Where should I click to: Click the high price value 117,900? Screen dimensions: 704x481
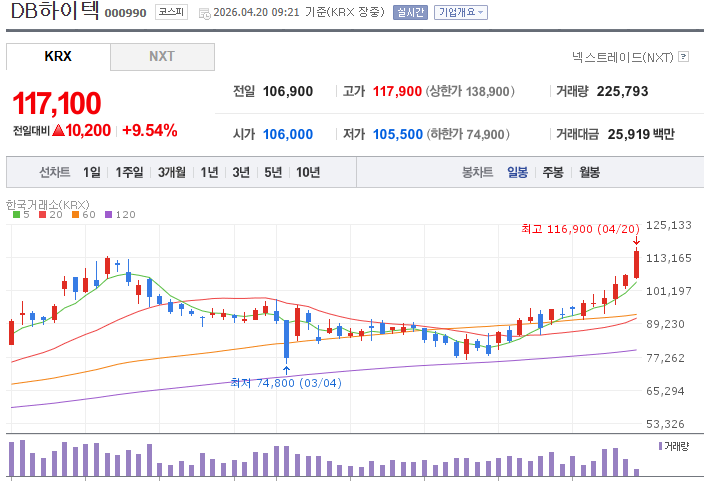pyautogui.click(x=397, y=92)
